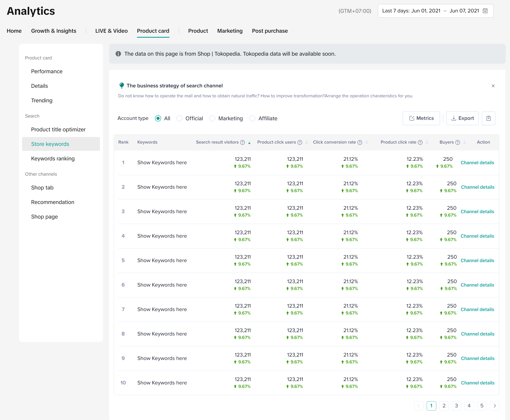This screenshot has width=510, height=420.
Task: Dismiss the search channel strategy tip
Action: 493,86
